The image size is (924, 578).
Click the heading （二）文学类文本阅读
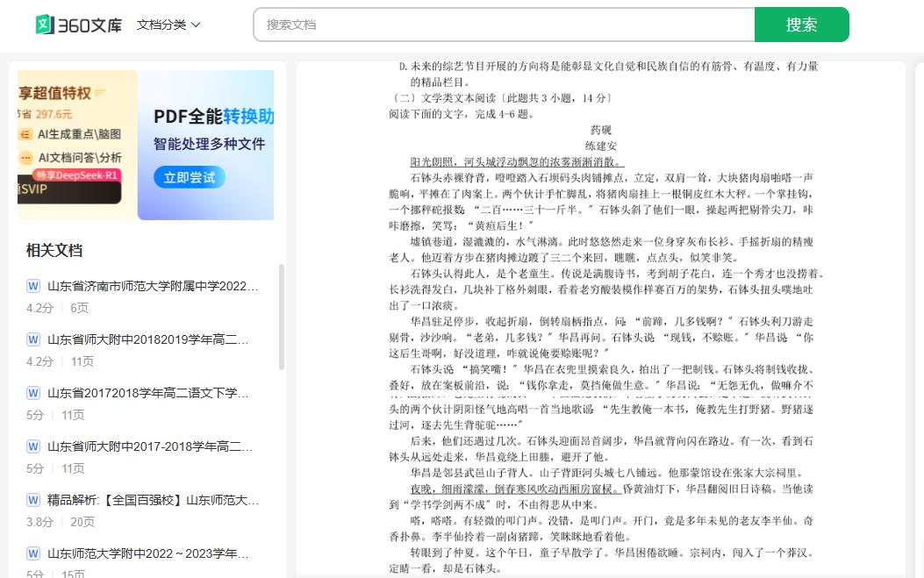(502, 98)
